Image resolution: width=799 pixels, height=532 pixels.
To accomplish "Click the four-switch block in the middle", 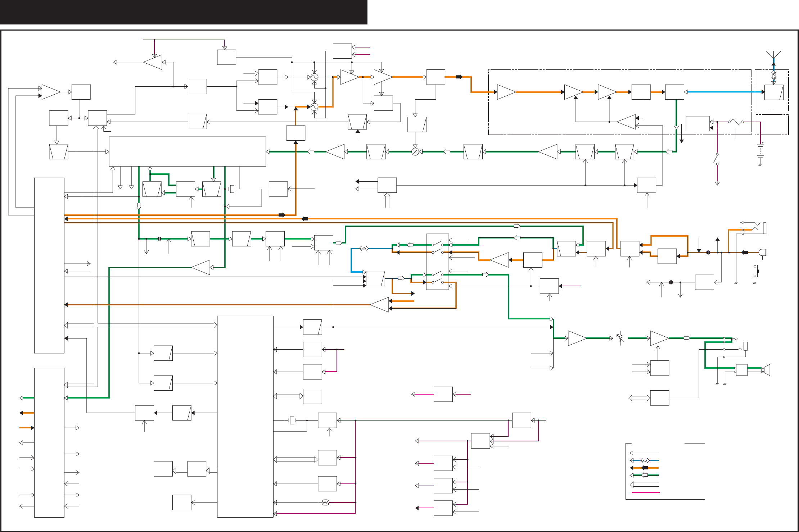I will click(x=437, y=262).
